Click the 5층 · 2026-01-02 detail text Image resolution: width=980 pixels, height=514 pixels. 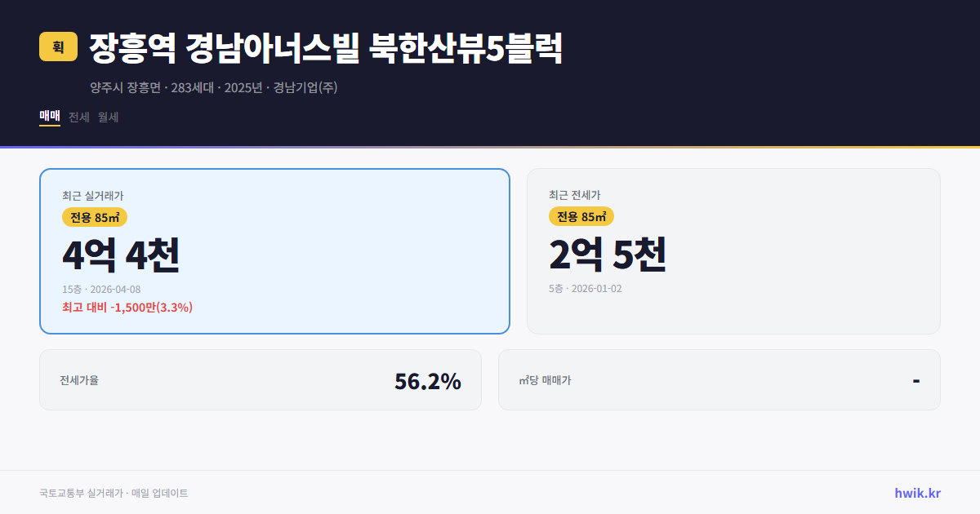(586, 288)
